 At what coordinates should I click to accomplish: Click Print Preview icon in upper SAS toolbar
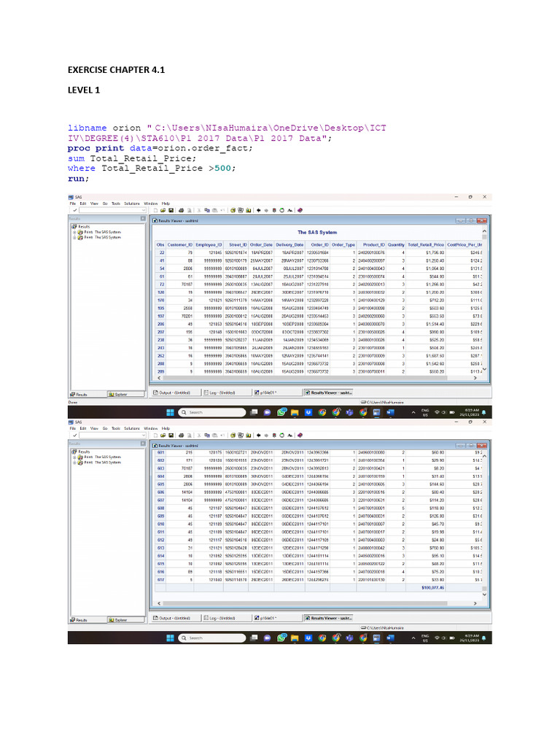pyautogui.click(x=189, y=210)
